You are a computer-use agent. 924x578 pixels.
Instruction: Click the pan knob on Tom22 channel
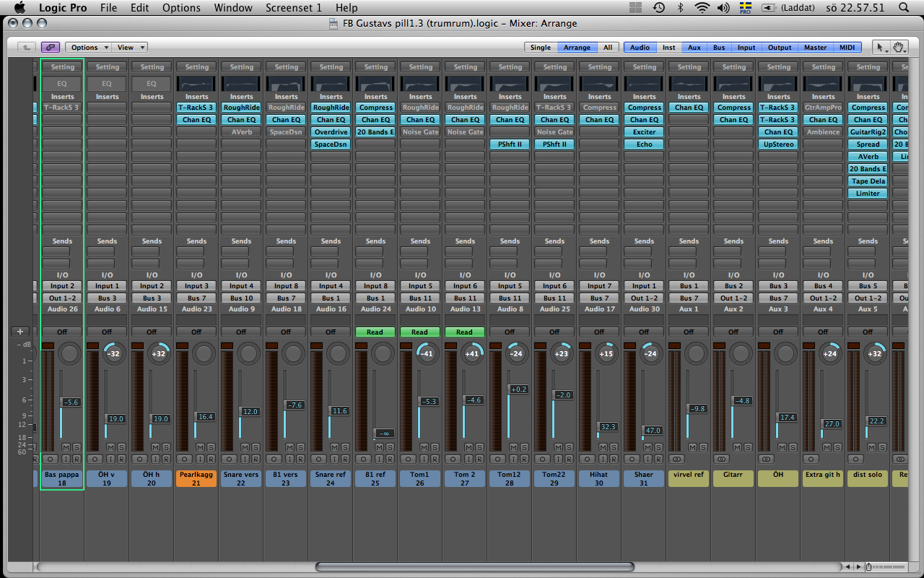click(562, 353)
